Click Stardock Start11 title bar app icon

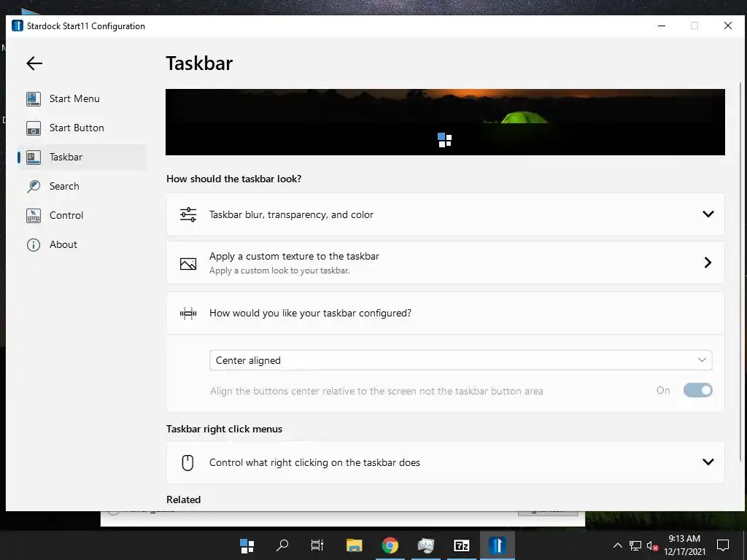(18, 26)
